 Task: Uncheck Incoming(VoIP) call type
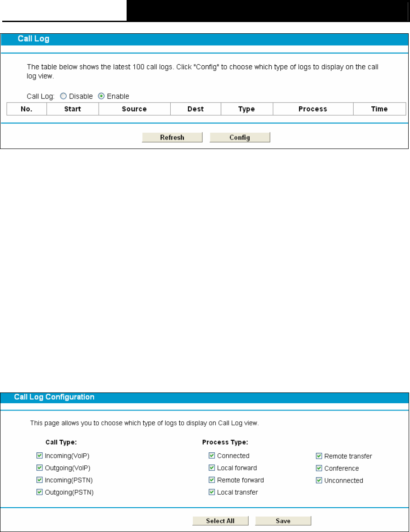[39, 455]
